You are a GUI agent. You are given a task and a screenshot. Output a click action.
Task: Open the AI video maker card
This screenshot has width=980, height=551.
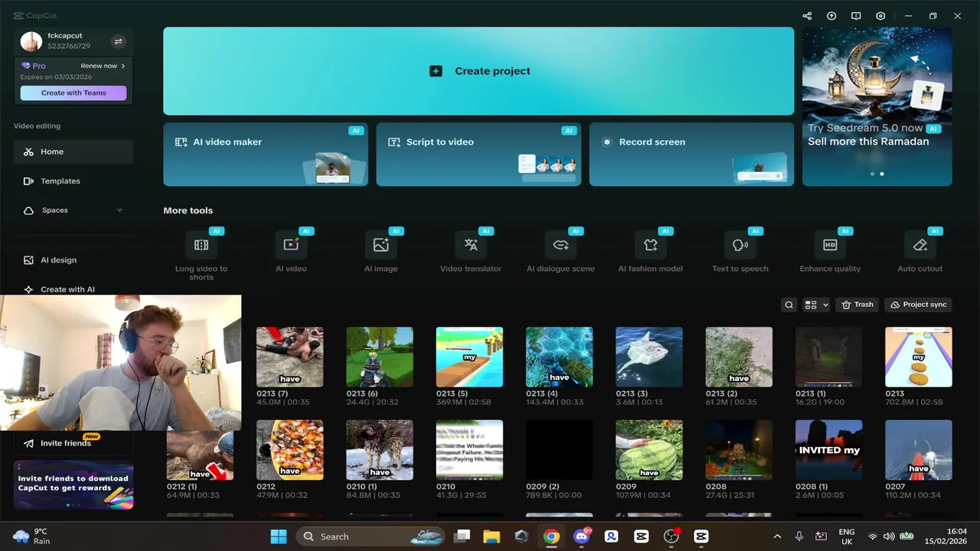pyautogui.click(x=266, y=154)
